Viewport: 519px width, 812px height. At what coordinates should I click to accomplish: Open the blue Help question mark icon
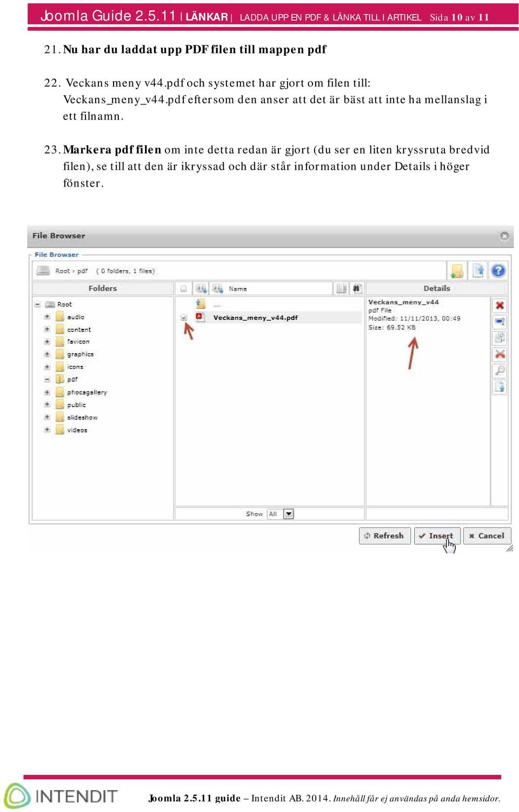pos(498,270)
